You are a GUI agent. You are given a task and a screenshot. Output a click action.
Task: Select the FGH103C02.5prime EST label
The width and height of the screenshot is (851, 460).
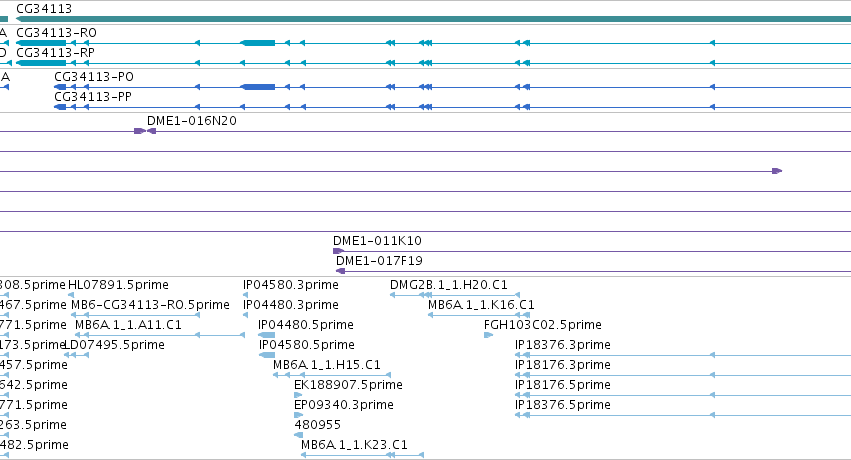[x=543, y=324]
